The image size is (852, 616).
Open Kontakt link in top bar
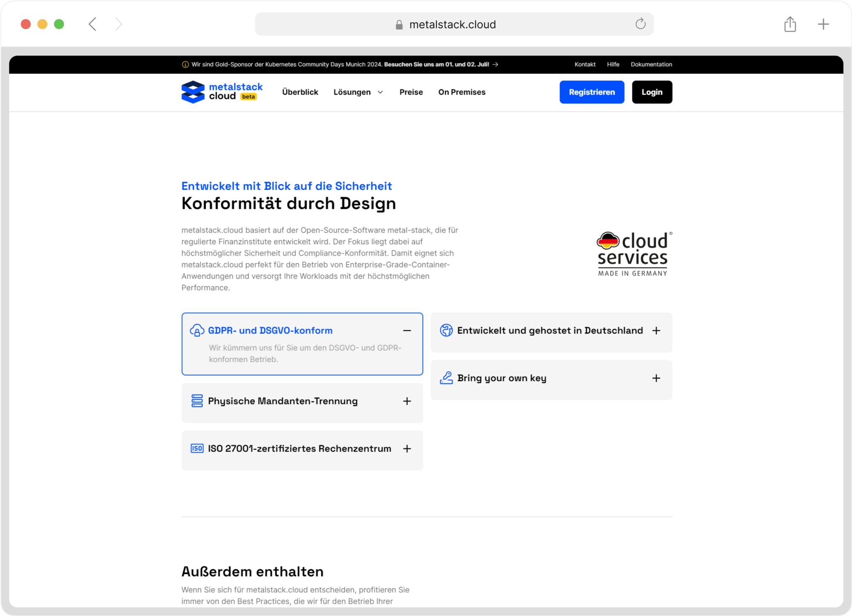pyautogui.click(x=585, y=64)
